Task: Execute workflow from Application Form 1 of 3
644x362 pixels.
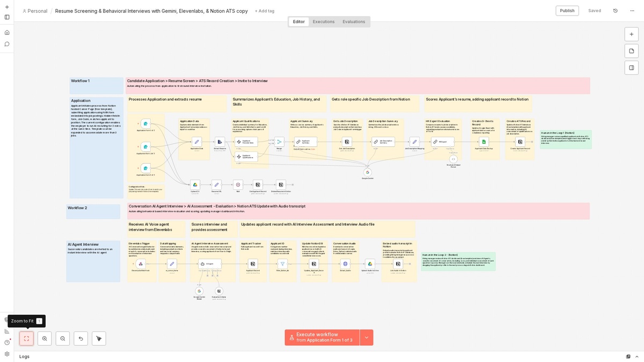Action: [x=322, y=337]
